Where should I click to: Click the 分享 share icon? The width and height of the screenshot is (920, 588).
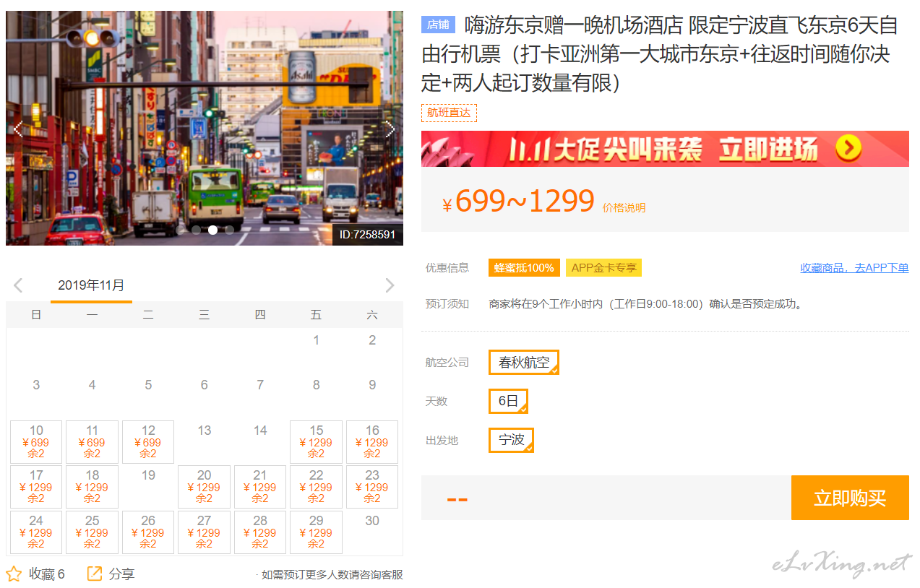(95, 574)
